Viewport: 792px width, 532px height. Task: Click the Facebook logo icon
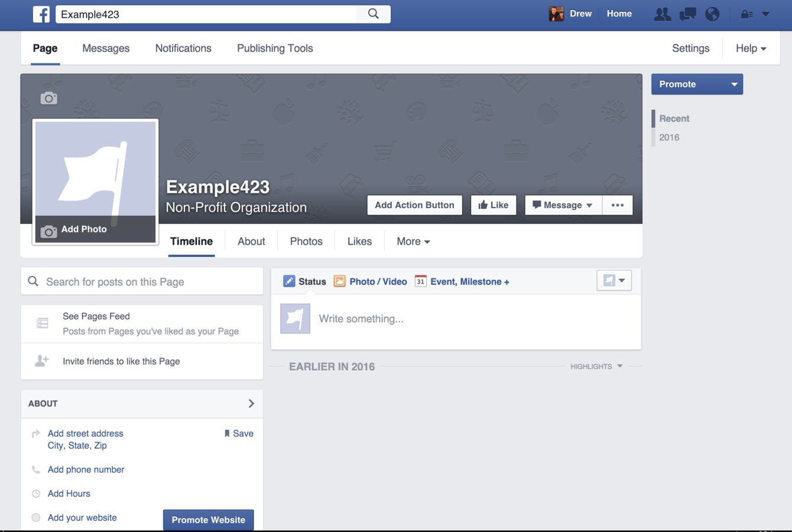(x=41, y=14)
